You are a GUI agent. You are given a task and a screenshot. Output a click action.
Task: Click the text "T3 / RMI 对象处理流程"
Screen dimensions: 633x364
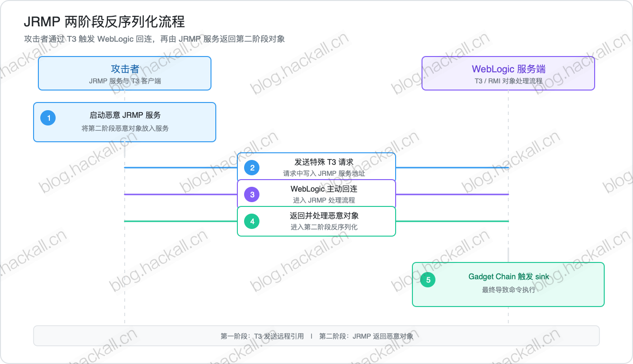click(508, 81)
